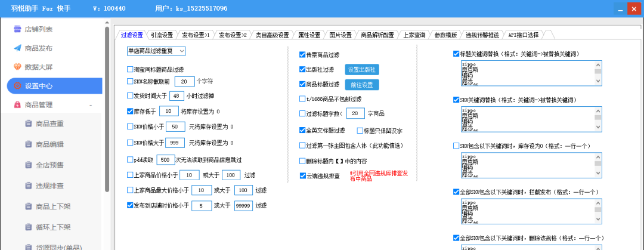
Task: Click the clipboard icon beside 违规排查
Action: (29, 186)
